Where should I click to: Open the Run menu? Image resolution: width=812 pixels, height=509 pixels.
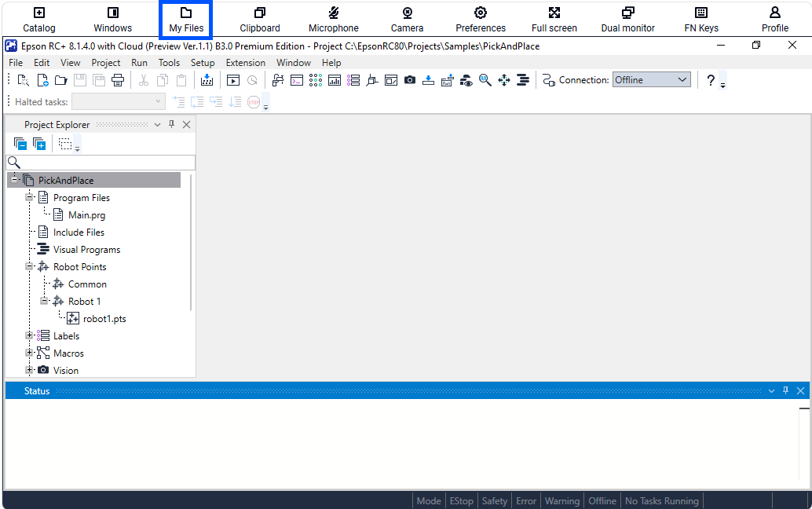[139, 63]
